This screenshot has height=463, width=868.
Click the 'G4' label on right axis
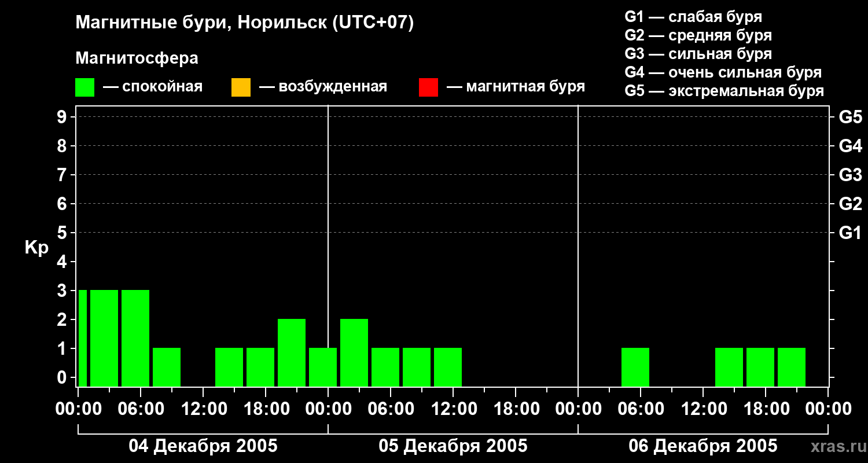[x=851, y=146]
